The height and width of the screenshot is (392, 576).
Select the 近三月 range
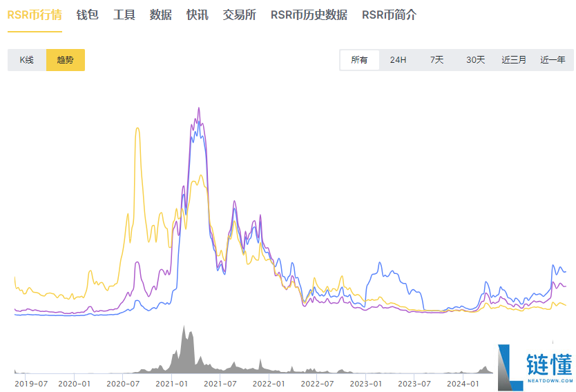pos(514,60)
